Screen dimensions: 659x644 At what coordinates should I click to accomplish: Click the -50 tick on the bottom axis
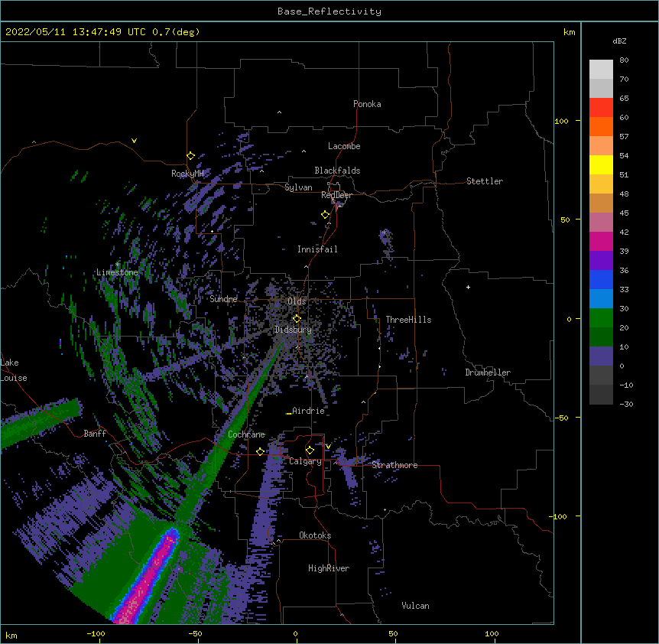point(195,633)
